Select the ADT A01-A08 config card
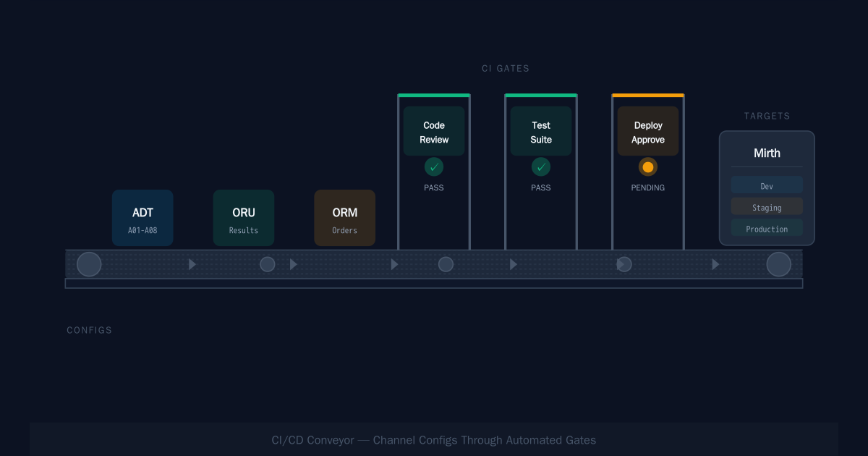The height and width of the screenshot is (456, 868). tap(142, 218)
